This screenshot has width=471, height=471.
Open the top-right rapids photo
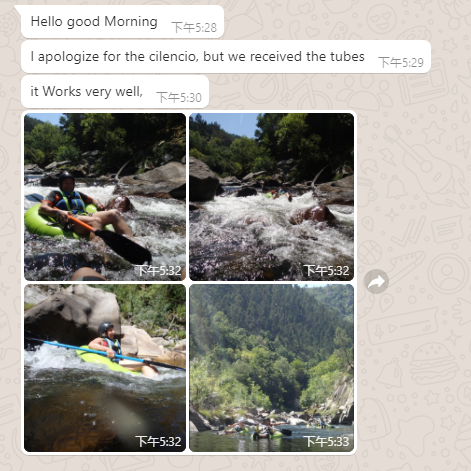point(272,197)
